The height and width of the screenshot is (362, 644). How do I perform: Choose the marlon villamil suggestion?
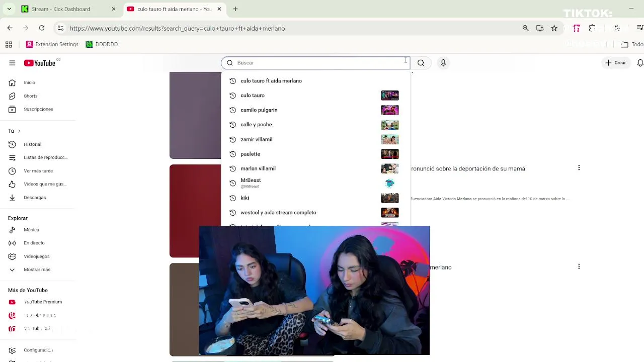coord(315,168)
